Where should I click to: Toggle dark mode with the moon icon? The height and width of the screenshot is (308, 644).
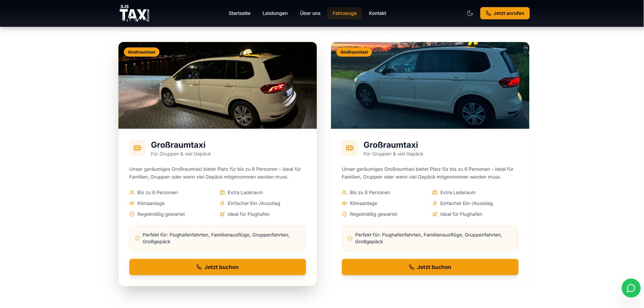[470, 13]
